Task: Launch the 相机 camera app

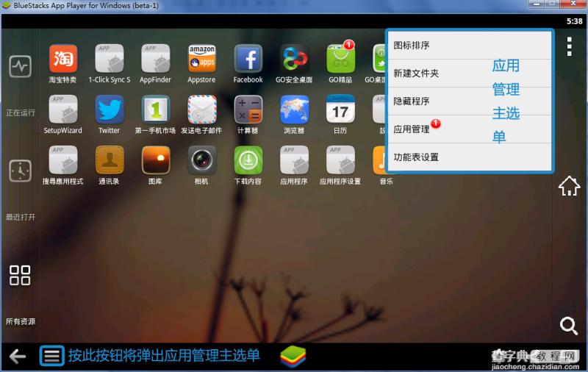Action: click(201, 160)
